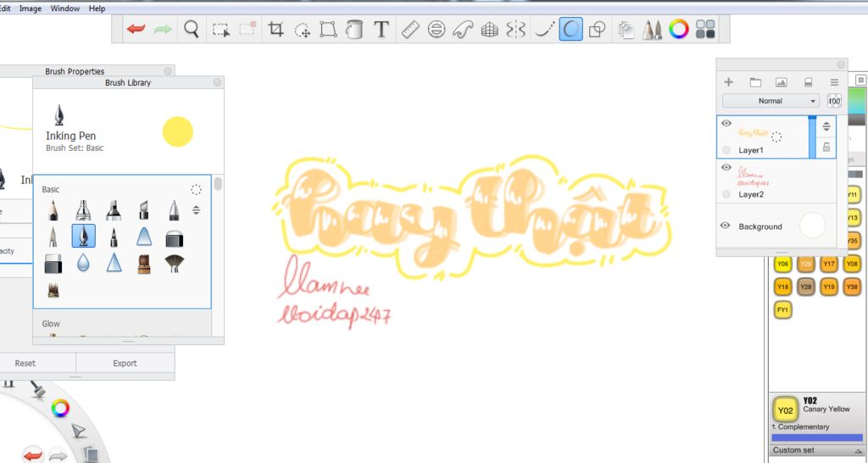The image size is (868, 463).
Task: Click the Export button in Brush Properties
Action: (125, 363)
